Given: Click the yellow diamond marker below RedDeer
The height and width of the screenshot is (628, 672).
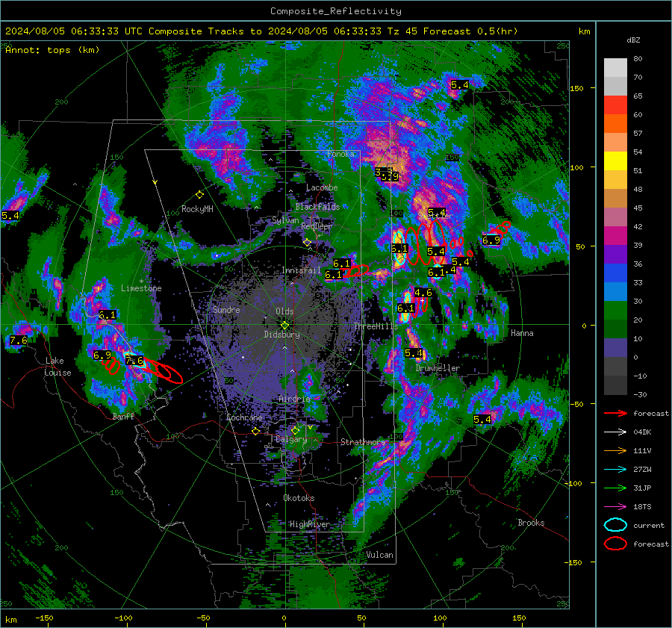Looking at the screenshot, I should [307, 243].
